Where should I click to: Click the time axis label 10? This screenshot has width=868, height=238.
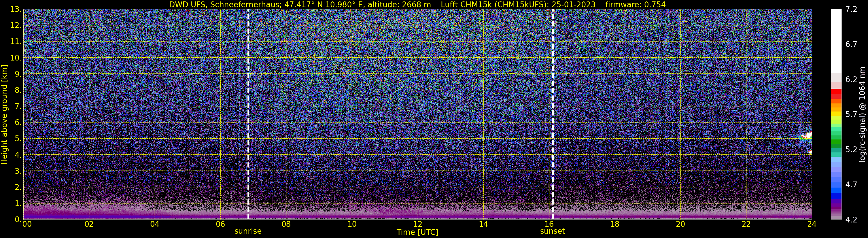(352, 224)
